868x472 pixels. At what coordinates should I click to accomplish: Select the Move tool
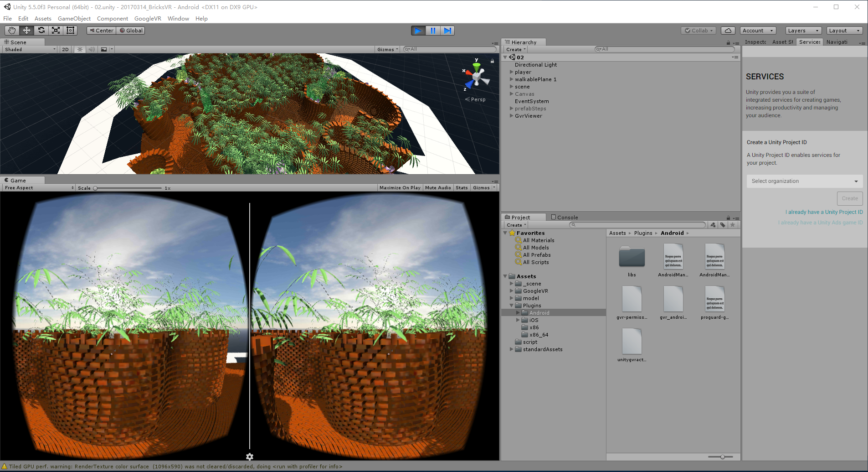tap(26, 31)
